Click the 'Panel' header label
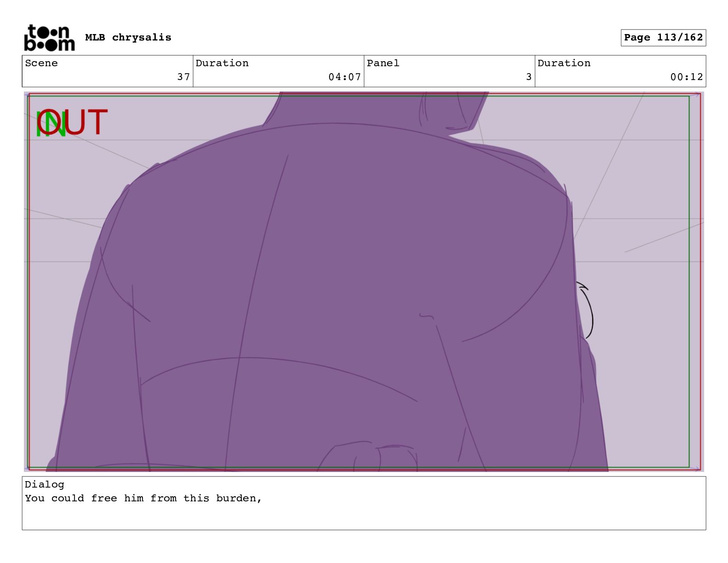Image resolution: width=728 pixels, height=563 pixels. [x=383, y=63]
